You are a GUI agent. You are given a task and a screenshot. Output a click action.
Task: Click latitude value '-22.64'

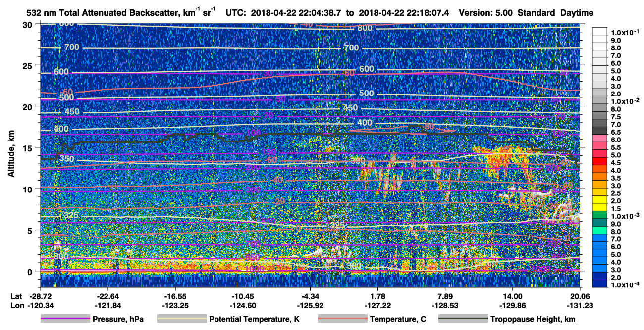[x=107, y=296]
